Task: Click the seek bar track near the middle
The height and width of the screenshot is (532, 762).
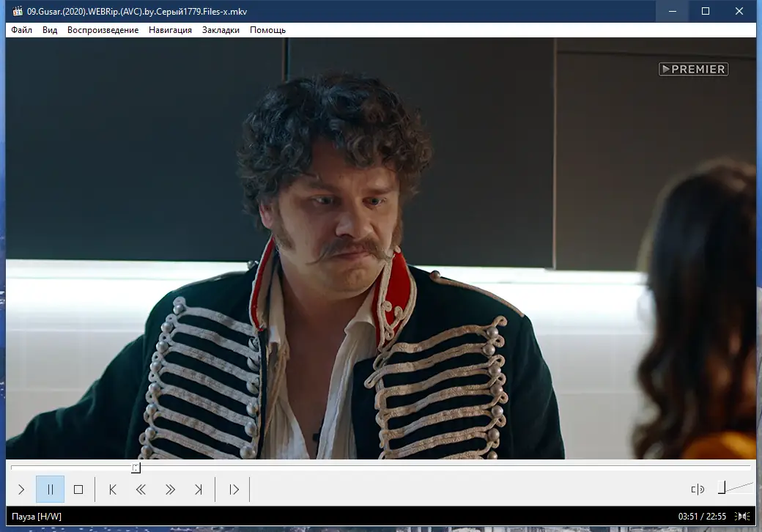Action: 381,467
